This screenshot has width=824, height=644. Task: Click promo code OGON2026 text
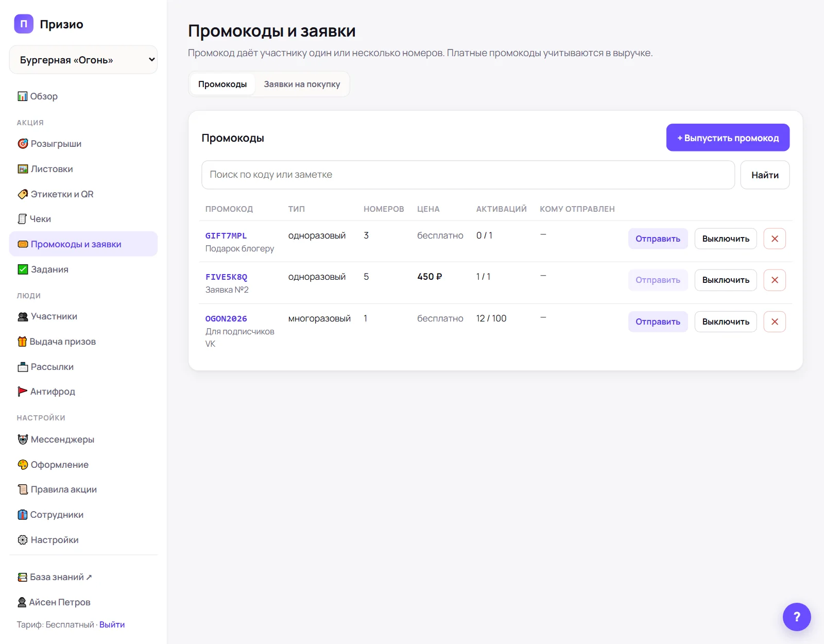[226, 318]
